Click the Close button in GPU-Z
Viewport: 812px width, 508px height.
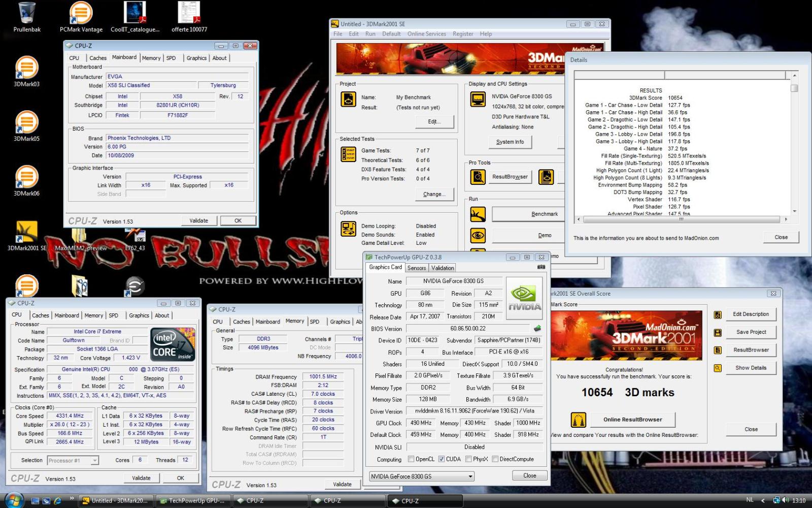coord(529,475)
